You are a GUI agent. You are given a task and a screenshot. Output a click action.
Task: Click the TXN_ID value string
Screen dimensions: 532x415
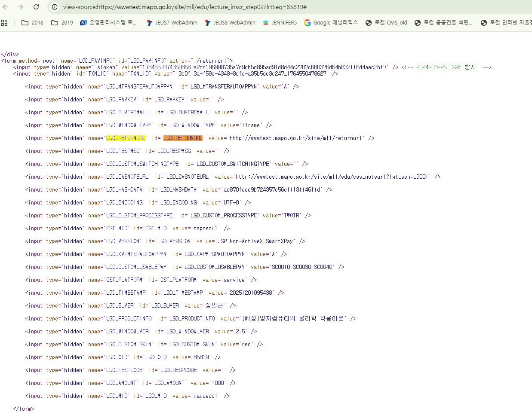point(252,73)
